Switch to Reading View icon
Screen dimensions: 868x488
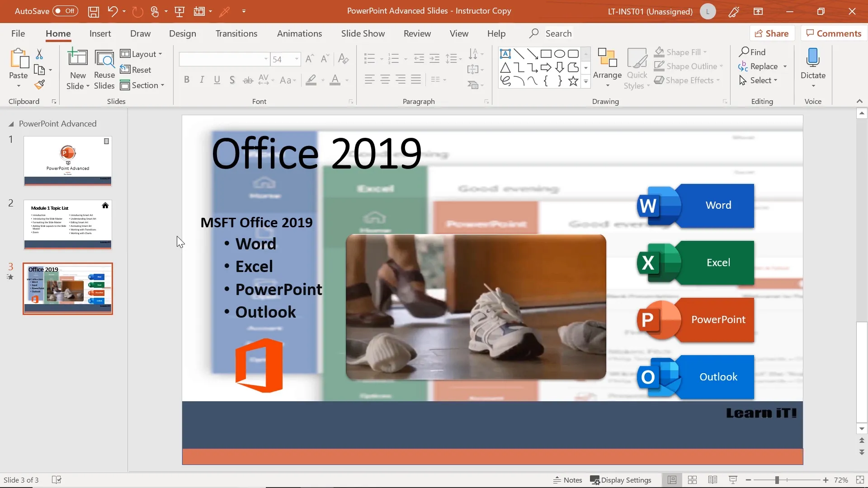pyautogui.click(x=712, y=480)
